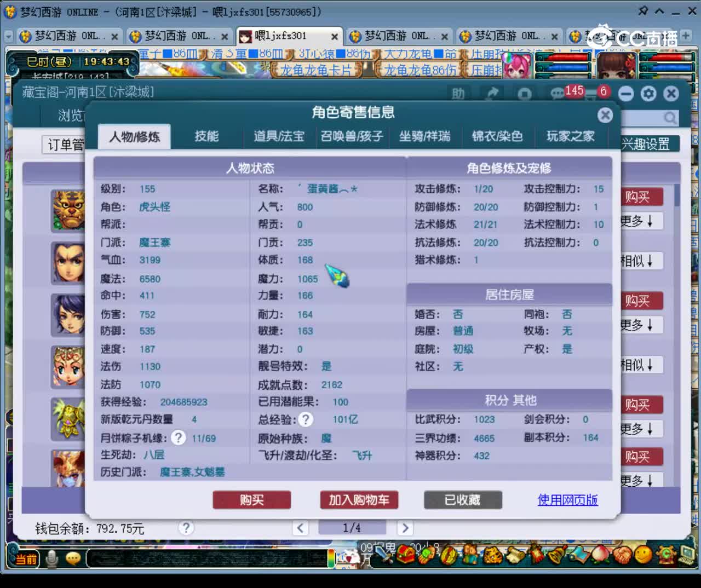Open the 使用网页版 web version link

(x=567, y=499)
